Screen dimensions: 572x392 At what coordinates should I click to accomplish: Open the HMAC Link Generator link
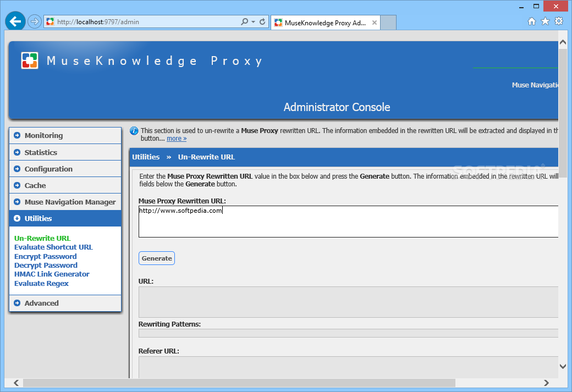click(52, 274)
